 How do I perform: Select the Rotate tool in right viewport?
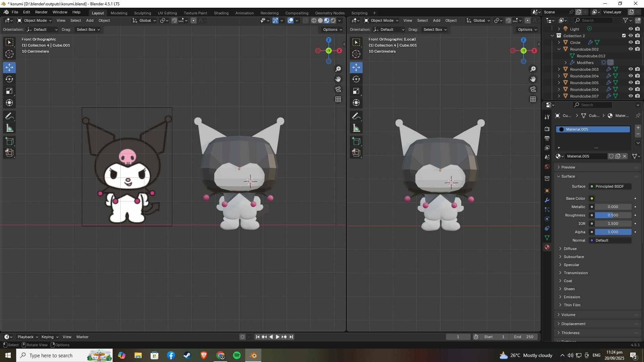pos(356,79)
